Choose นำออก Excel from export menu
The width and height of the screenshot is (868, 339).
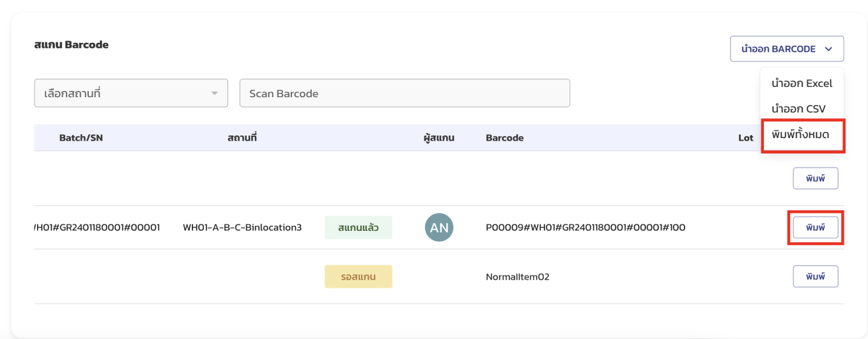[802, 83]
